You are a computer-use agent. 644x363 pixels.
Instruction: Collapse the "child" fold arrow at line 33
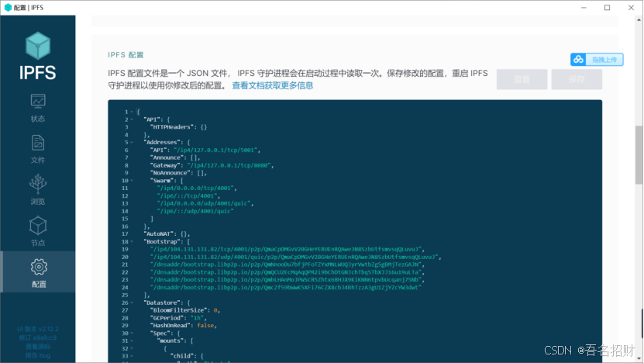[x=132, y=356]
